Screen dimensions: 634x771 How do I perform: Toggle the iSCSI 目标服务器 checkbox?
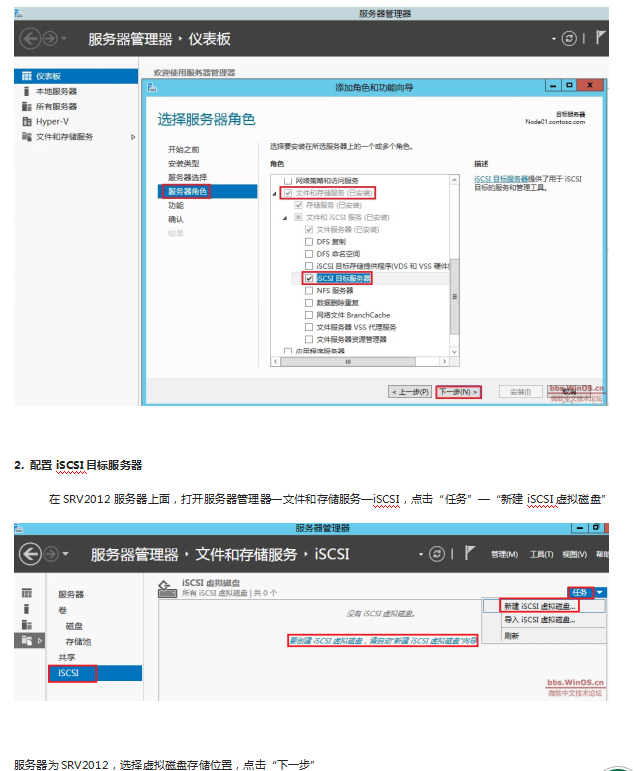coord(308,278)
